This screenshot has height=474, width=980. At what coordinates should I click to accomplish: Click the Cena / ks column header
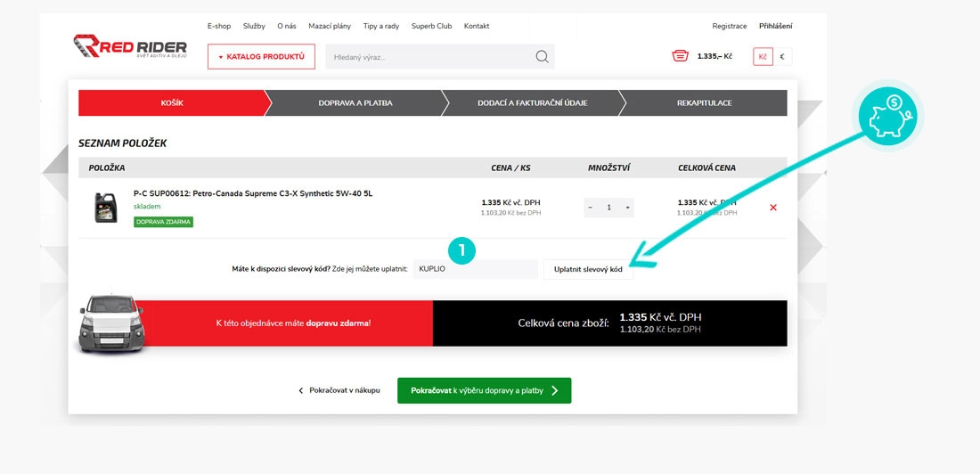510,168
